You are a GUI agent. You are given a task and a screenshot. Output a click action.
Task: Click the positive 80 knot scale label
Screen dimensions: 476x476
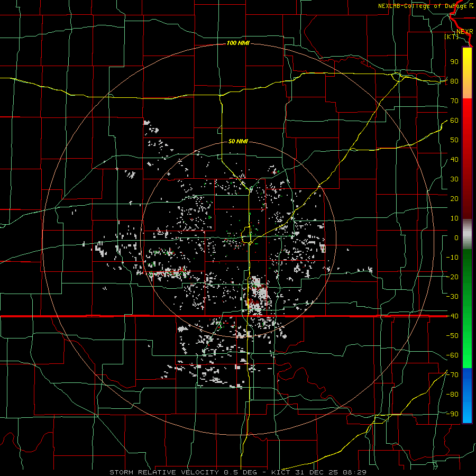pyautogui.click(x=454, y=81)
